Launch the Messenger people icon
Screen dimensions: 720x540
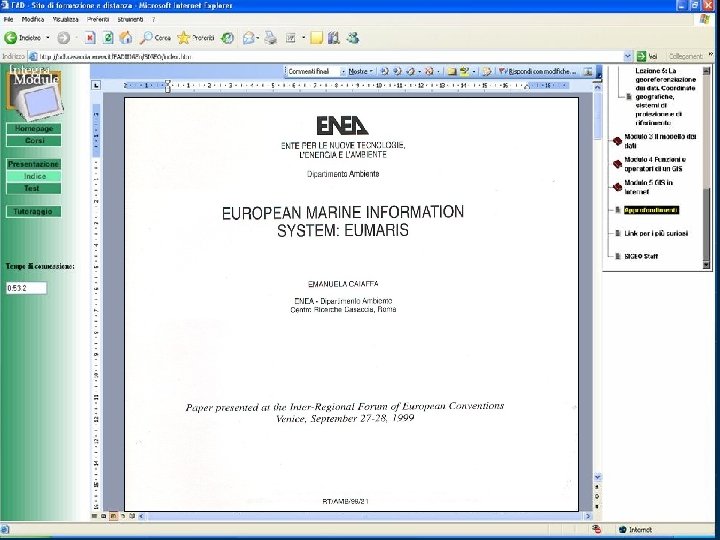(353, 38)
